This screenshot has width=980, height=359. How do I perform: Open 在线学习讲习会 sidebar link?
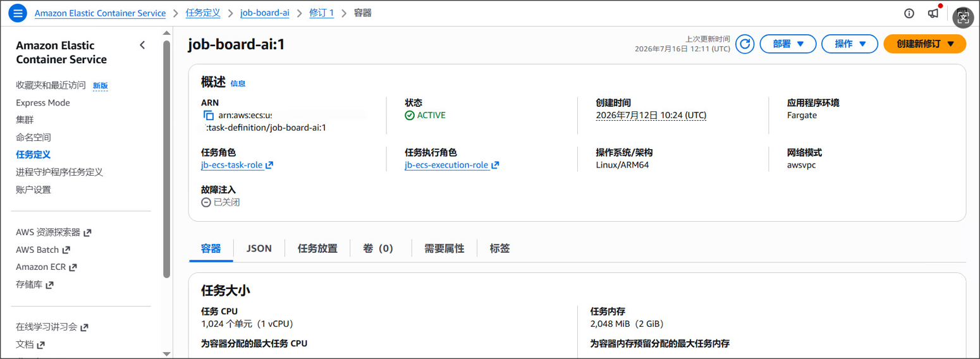click(47, 327)
